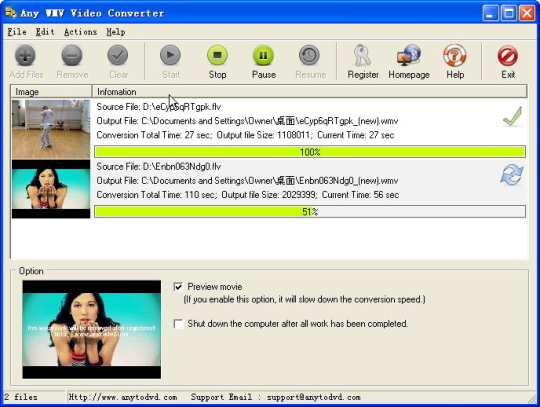The width and height of the screenshot is (540, 407).
Task: Maximize the Any WMV Video Converter window
Action: click(x=509, y=13)
